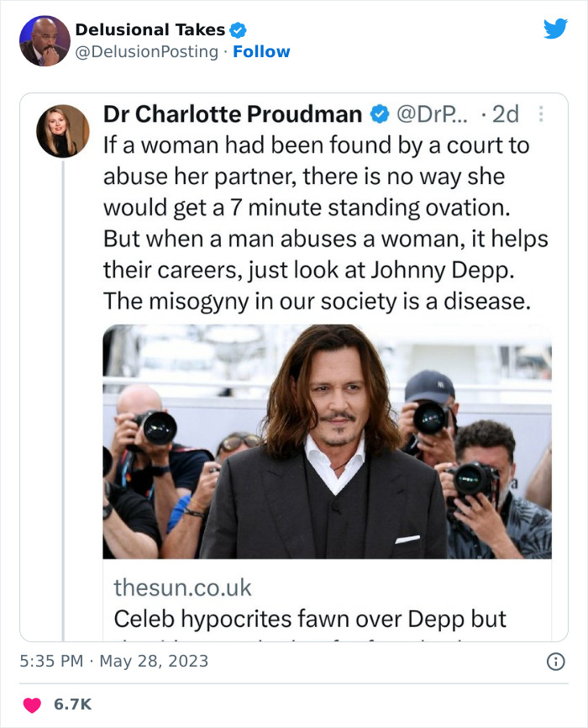
Task: Click the 5:35 PM May 28, 2023 timestamp
Action: click(x=113, y=662)
